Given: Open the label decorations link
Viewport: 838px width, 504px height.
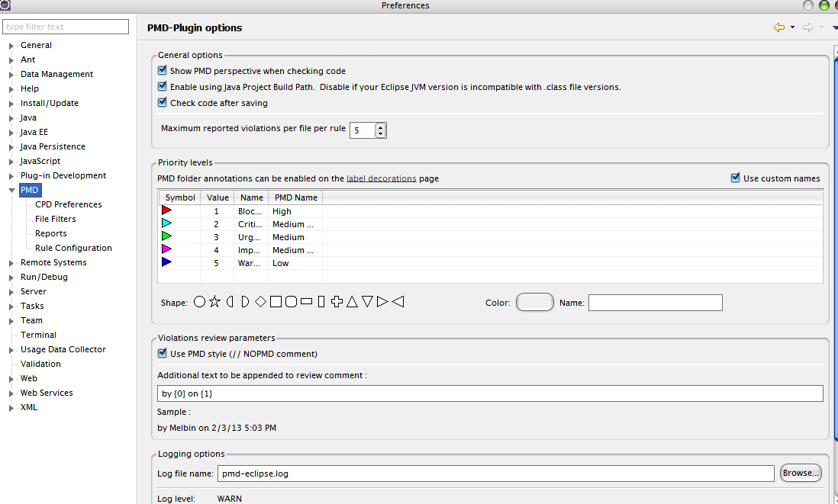Looking at the screenshot, I should (381, 178).
